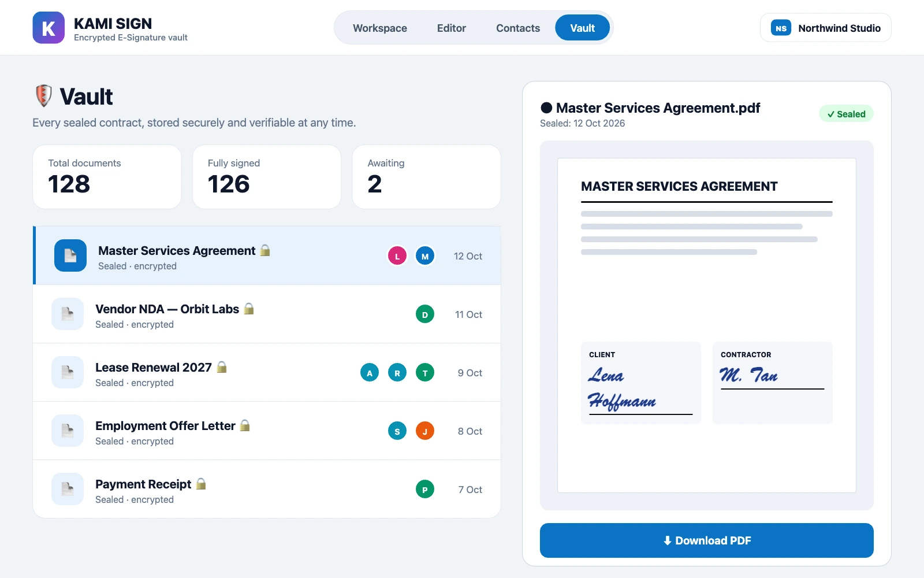Click signer avatar D on Vendor NDA
Screen dimensions: 924x578
click(425, 314)
